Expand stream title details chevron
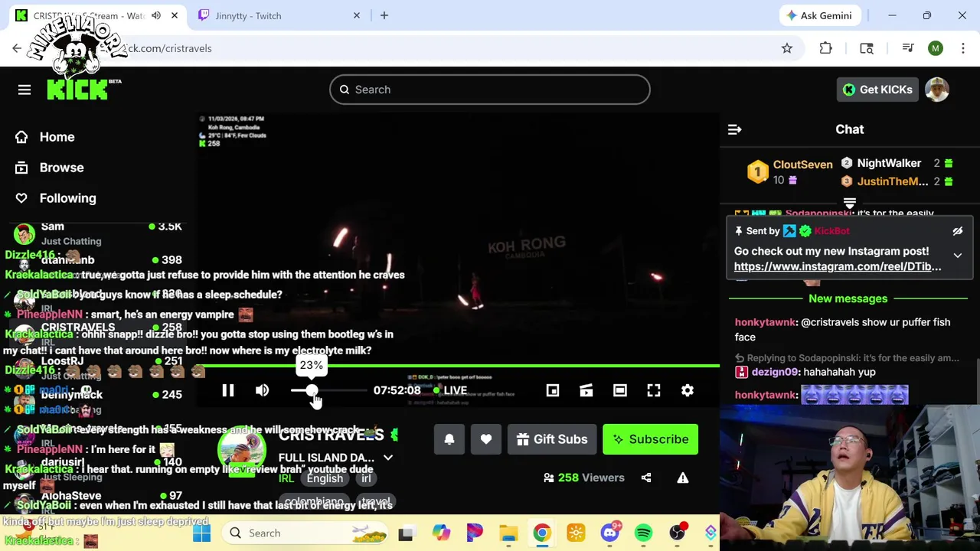Viewport: 980px width, 551px height. click(x=388, y=458)
